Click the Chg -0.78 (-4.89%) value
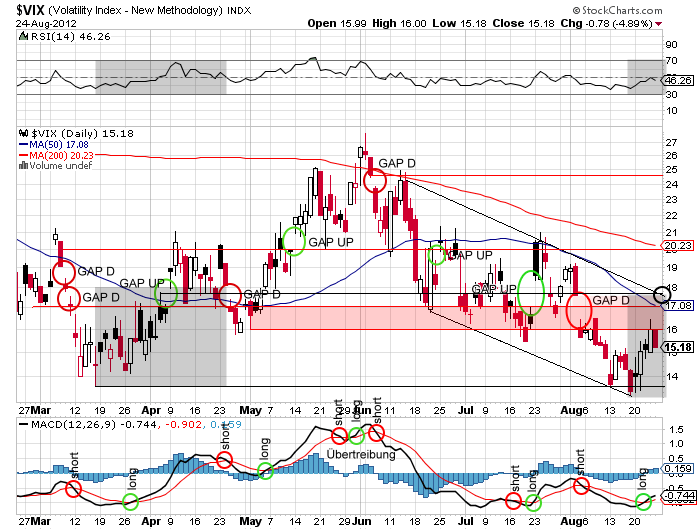The image size is (700, 530). (x=606, y=23)
